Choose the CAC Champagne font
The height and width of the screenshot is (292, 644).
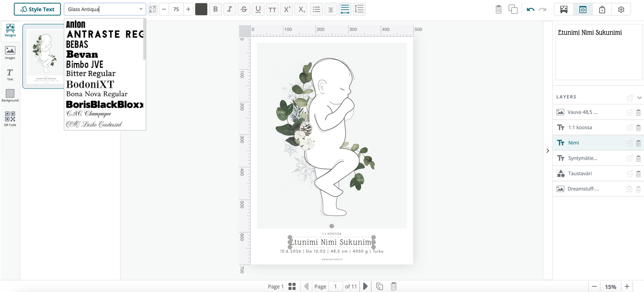(x=89, y=114)
